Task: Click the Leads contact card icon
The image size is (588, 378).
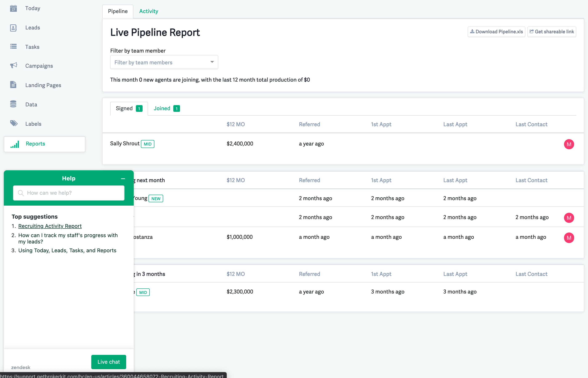Action: pyautogui.click(x=13, y=28)
